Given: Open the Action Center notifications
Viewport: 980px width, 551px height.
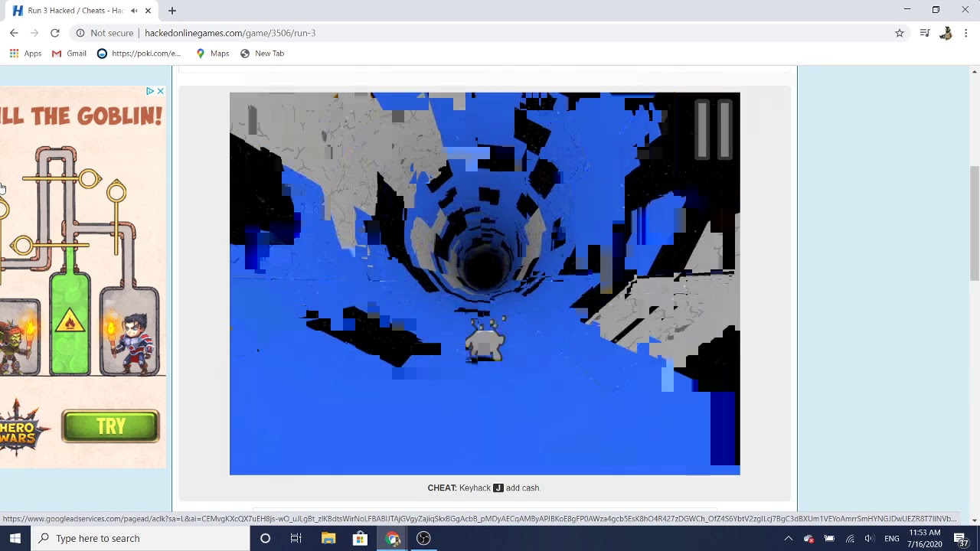Looking at the screenshot, I should click(961, 538).
